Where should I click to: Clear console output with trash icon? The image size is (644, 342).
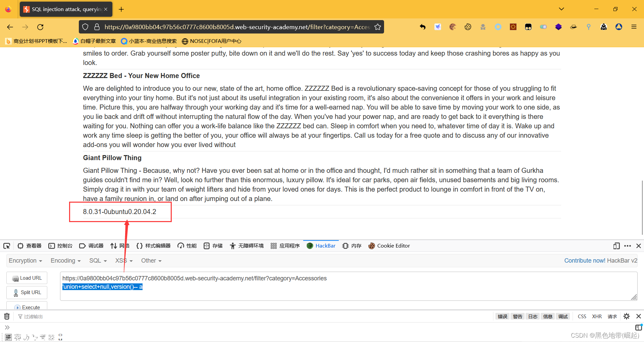pos(7,316)
